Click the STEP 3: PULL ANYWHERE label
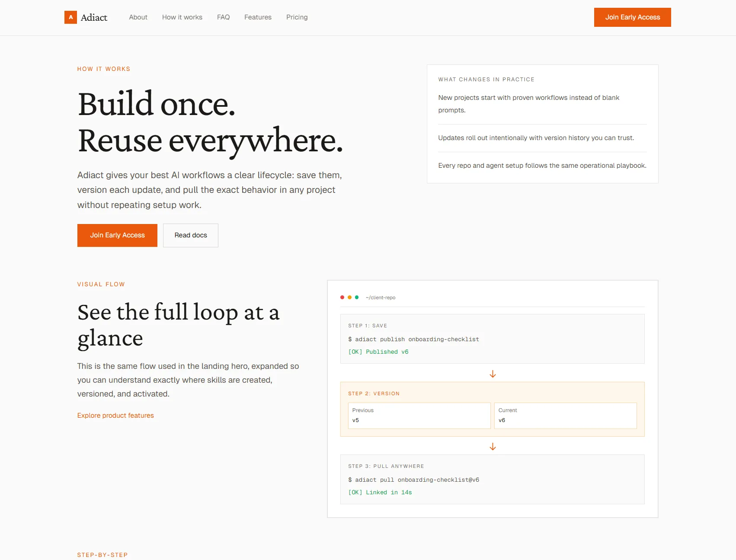The height and width of the screenshot is (560, 736). (386, 466)
